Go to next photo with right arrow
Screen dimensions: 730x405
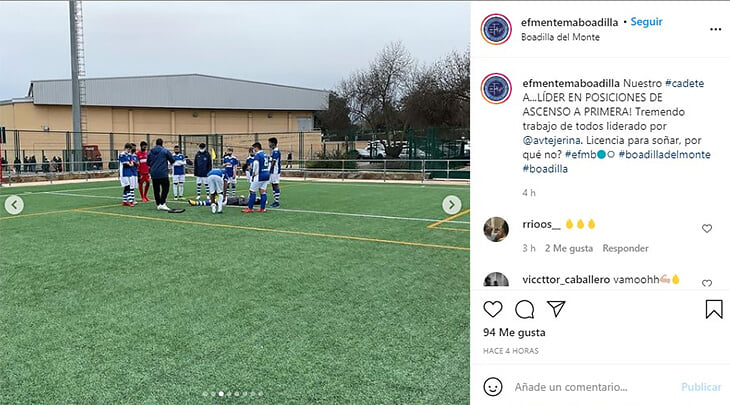click(452, 204)
